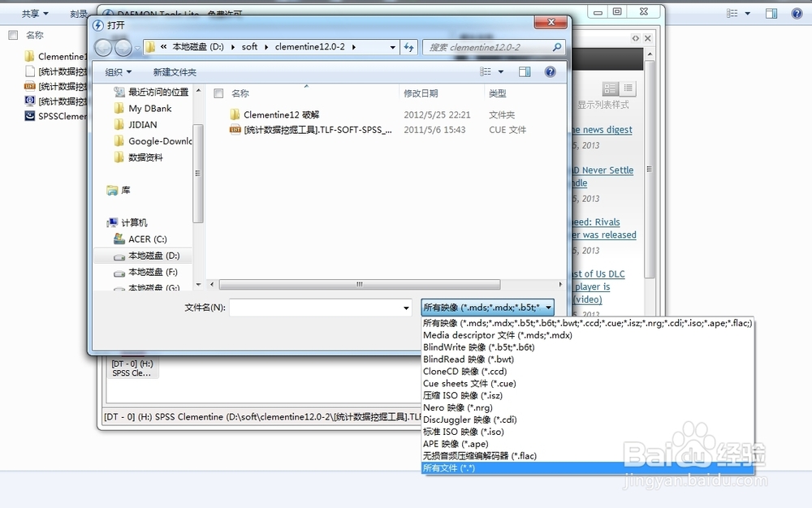Open the 共享 dropdown in Explorer
Image resolution: width=812 pixels, height=508 pixels.
35,14
